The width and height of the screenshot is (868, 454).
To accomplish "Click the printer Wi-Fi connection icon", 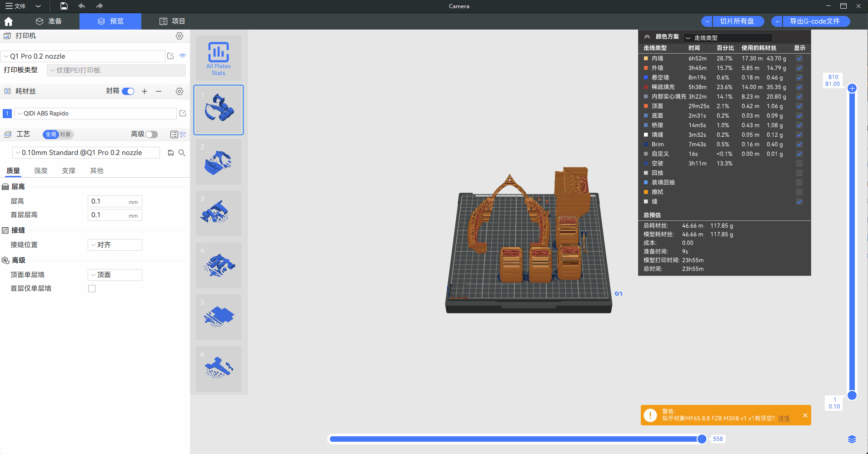I will (x=183, y=56).
